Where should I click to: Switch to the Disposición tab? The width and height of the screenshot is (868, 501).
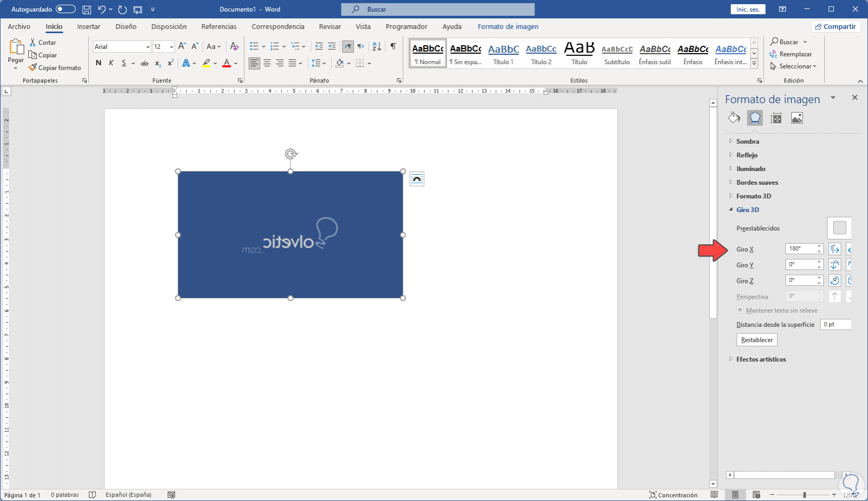169,26
